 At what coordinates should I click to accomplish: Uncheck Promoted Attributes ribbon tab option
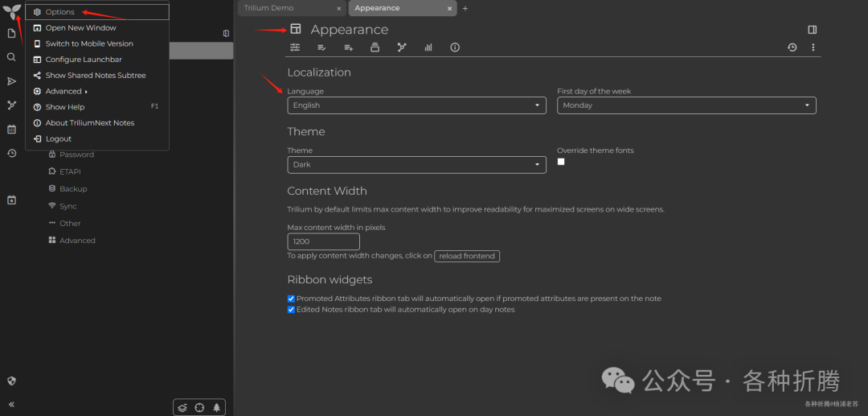point(291,299)
